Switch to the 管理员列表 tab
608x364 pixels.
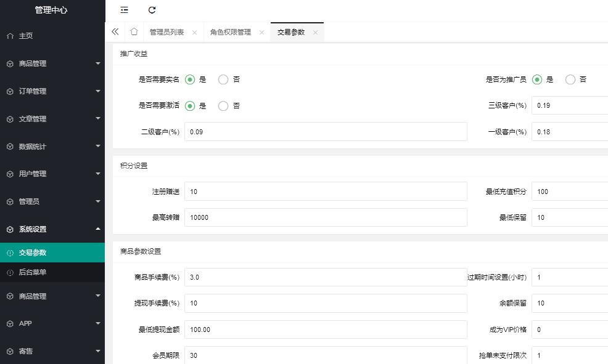[166, 33]
